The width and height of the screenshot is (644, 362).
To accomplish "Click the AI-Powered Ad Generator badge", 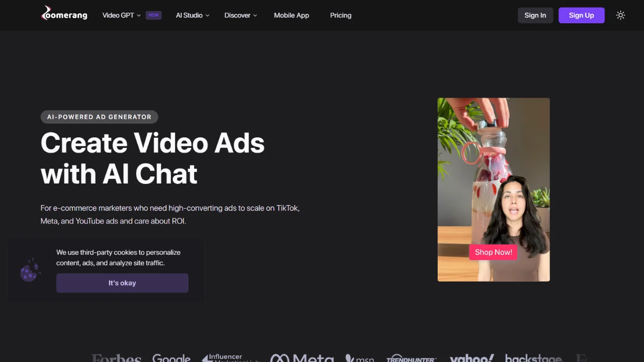I will [x=99, y=117].
